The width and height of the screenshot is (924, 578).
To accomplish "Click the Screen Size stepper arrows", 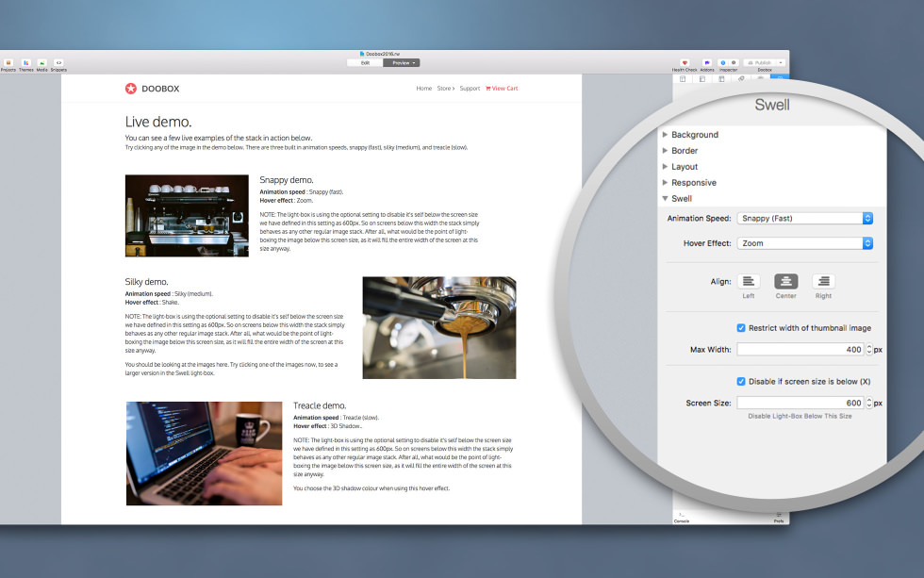I will pyautogui.click(x=868, y=403).
